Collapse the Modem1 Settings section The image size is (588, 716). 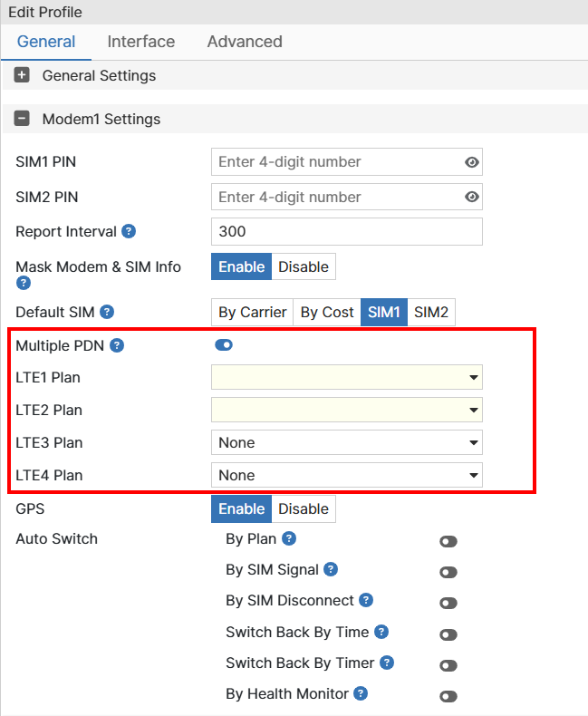(x=23, y=119)
